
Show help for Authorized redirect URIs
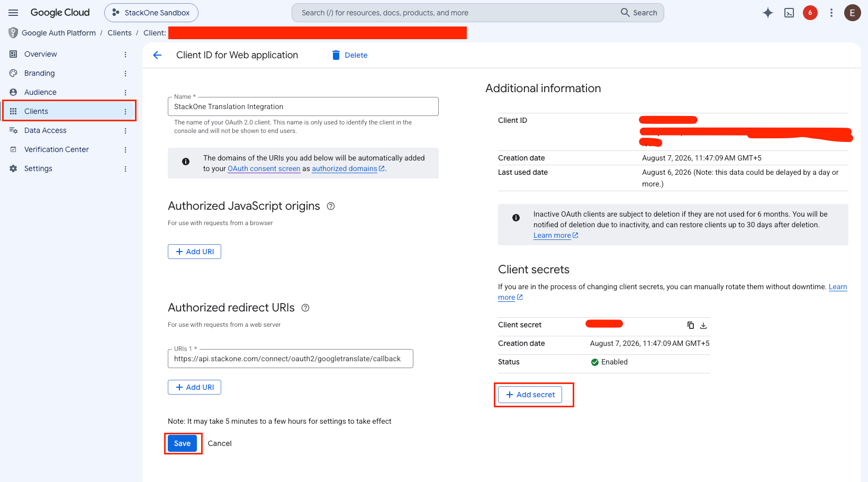pyautogui.click(x=305, y=308)
